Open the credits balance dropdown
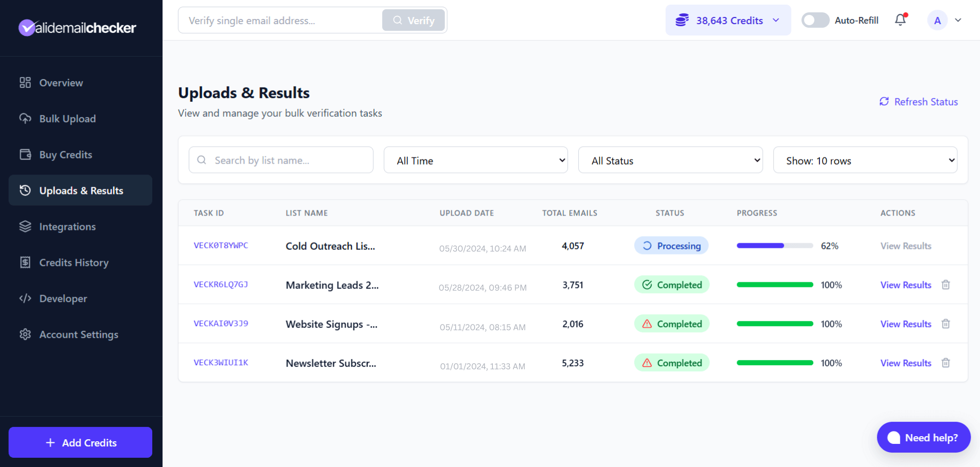980x467 pixels. tap(728, 20)
